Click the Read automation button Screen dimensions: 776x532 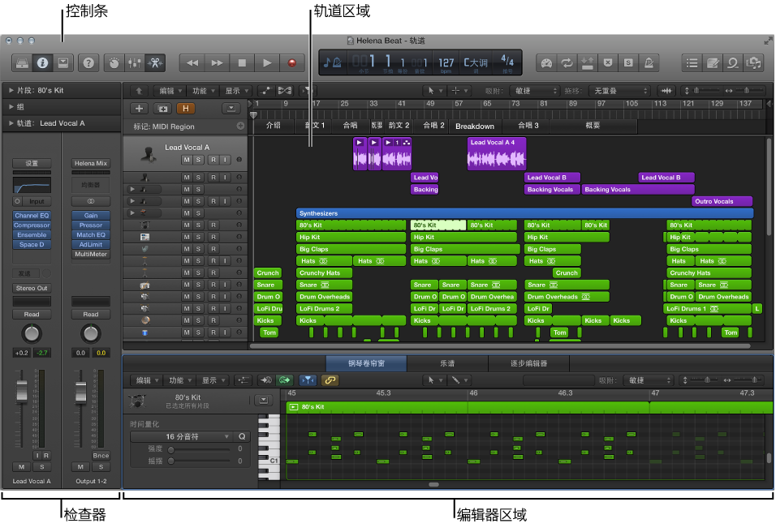[x=32, y=314]
